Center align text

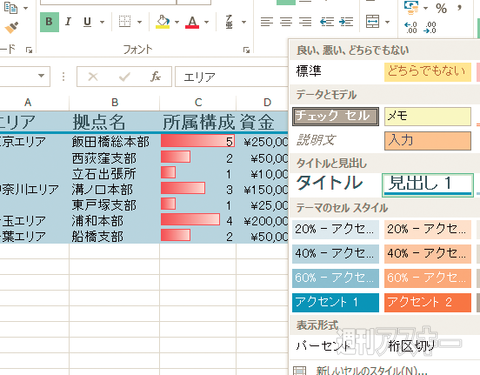tap(286, 22)
